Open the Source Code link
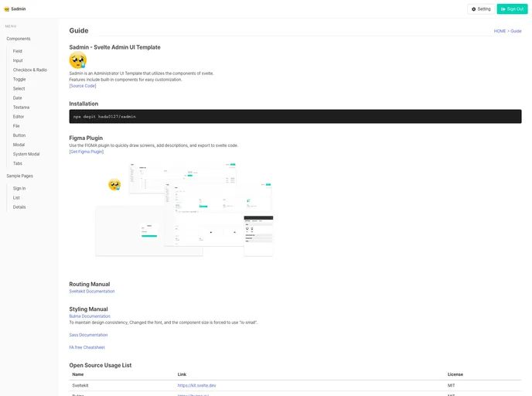Viewport: 532px width, 396px height. (83, 86)
